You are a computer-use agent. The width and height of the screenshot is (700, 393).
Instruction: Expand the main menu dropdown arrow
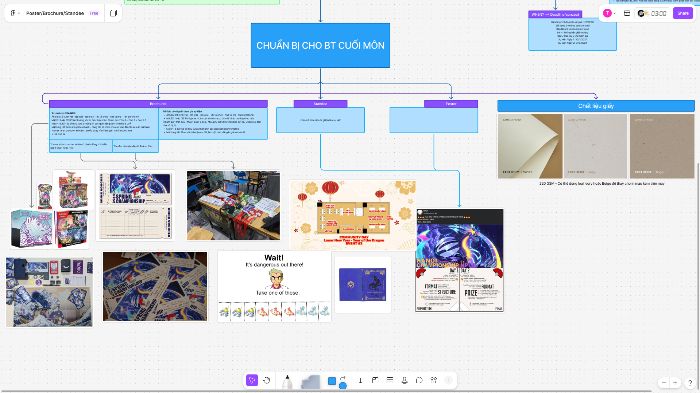click(19, 13)
